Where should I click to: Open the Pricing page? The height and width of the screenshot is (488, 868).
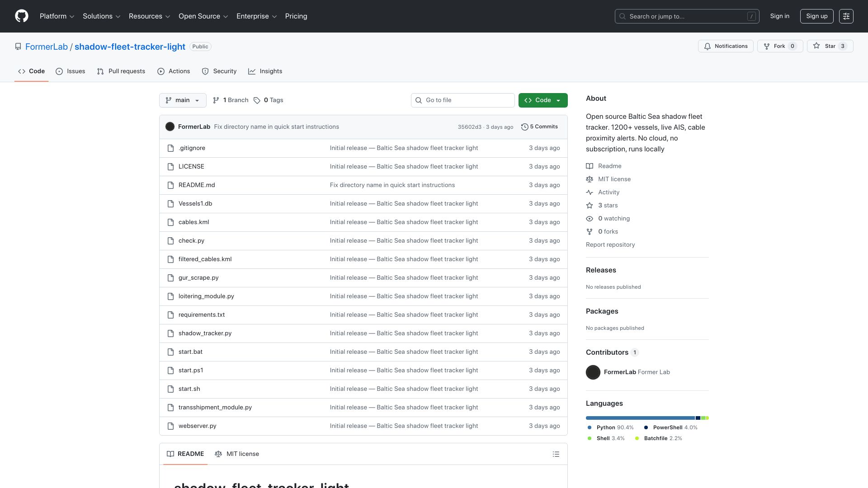(x=296, y=16)
